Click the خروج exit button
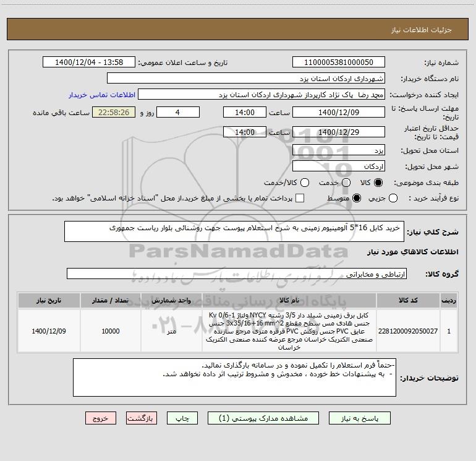This screenshot has height=461, width=476. pyautogui.click(x=101, y=418)
